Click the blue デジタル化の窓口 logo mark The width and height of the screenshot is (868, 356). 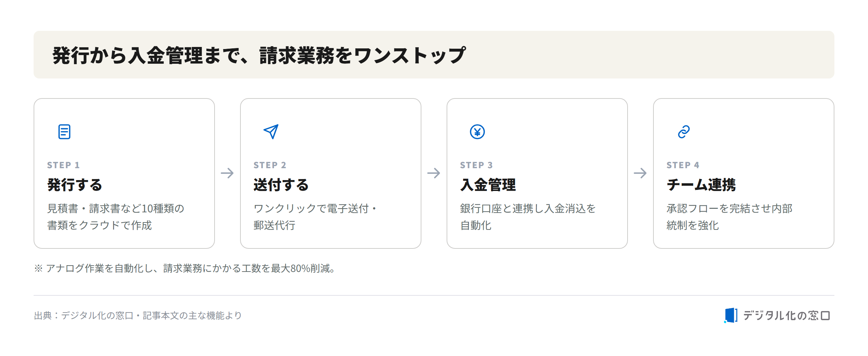[x=731, y=315]
